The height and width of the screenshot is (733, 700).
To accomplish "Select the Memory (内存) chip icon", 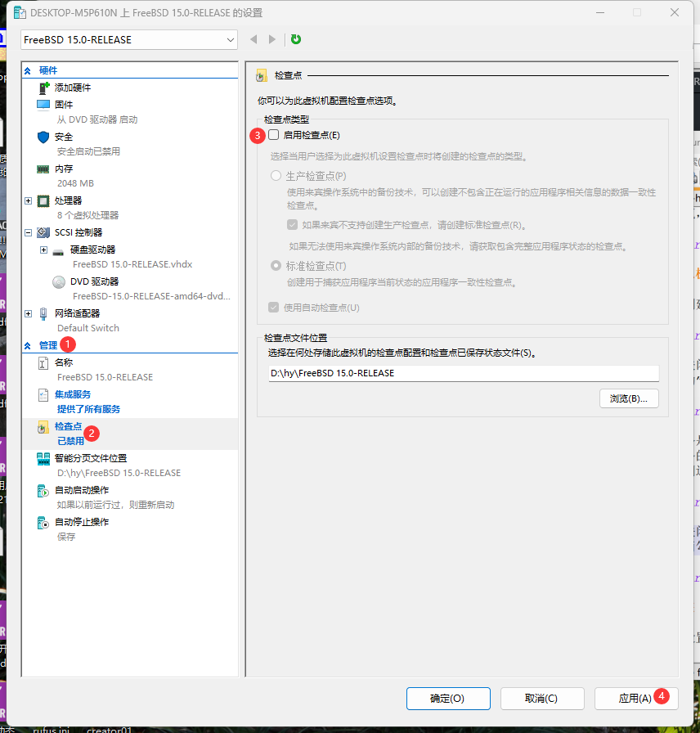I will click(x=43, y=169).
